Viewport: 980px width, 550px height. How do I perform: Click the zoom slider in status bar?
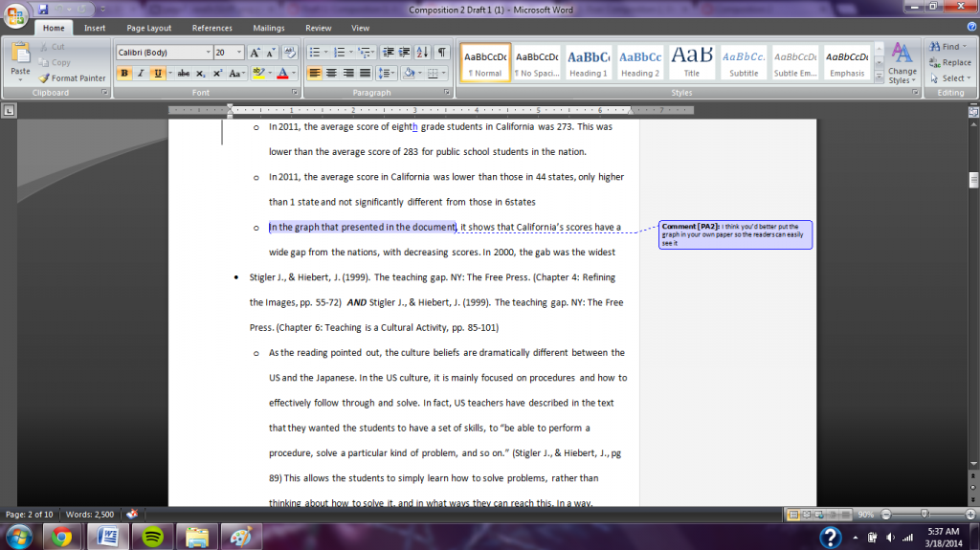[x=924, y=514]
